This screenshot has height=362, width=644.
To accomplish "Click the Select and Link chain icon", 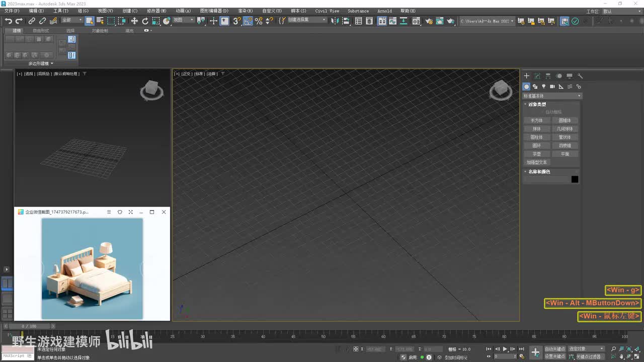I will (x=32, y=21).
